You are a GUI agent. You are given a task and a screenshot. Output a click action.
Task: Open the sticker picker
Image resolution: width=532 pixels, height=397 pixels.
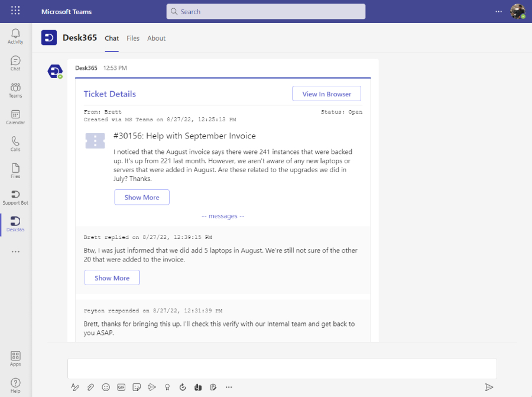pos(137,387)
